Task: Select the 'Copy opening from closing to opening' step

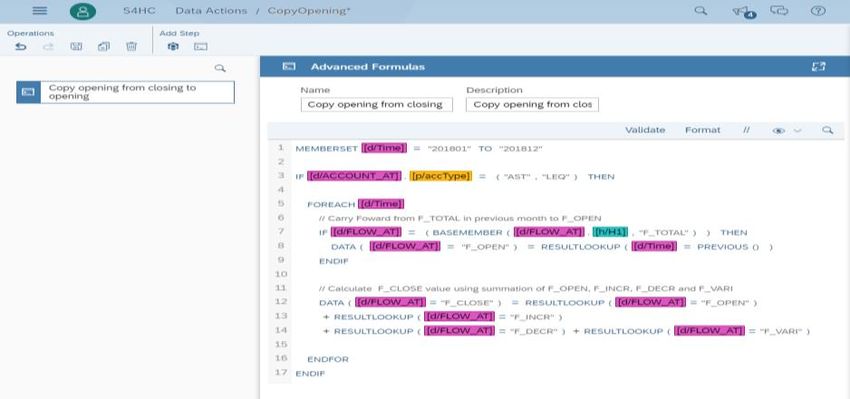Action: (x=125, y=92)
